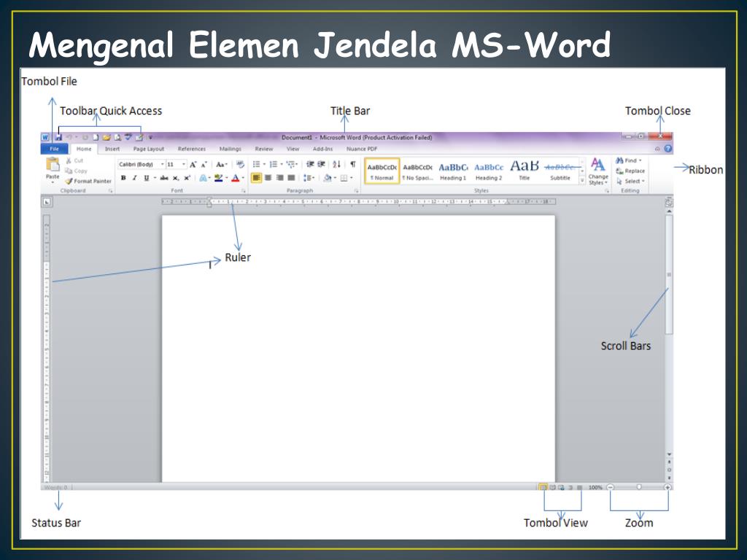Apply the Title style
The height and width of the screenshot is (560, 747).
tap(524, 171)
